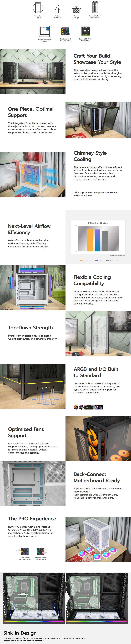Open the fan and radiator support diagram
This screenshot has height=644, width=131.
tap(33, 288)
